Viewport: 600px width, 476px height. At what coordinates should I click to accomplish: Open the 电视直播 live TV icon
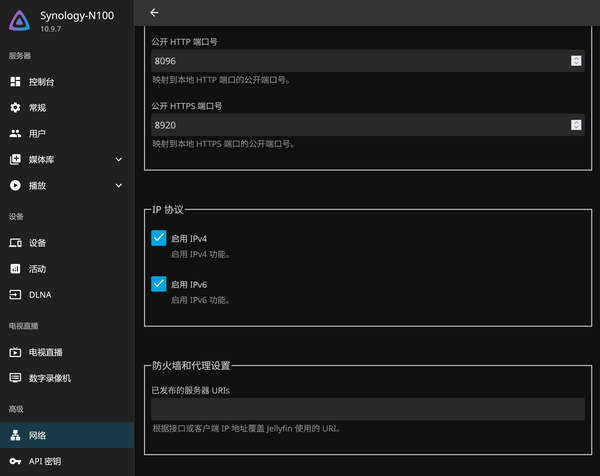click(x=15, y=352)
